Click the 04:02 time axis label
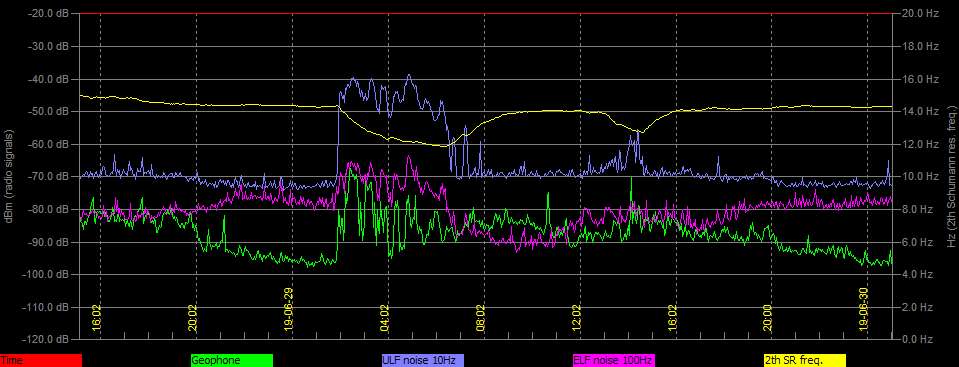 [385, 318]
